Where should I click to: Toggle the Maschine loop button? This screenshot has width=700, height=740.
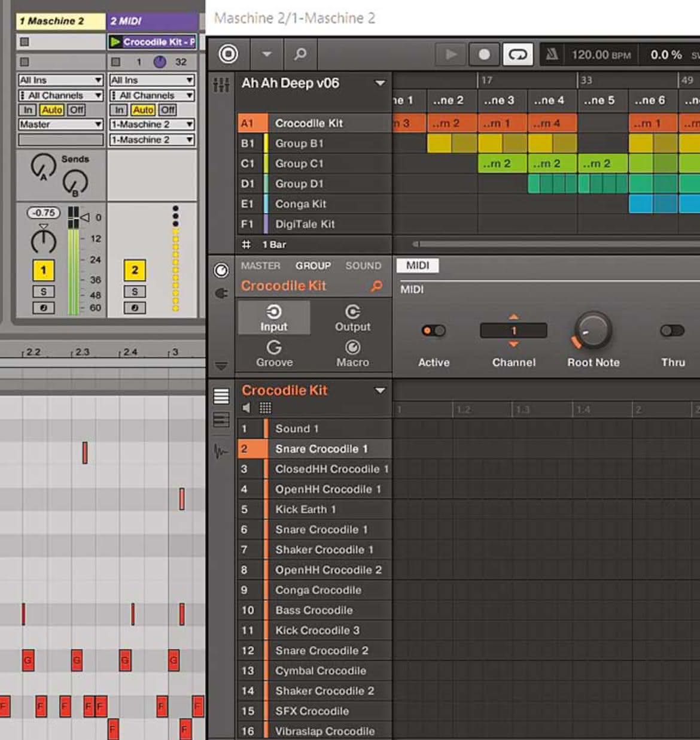pyautogui.click(x=518, y=54)
